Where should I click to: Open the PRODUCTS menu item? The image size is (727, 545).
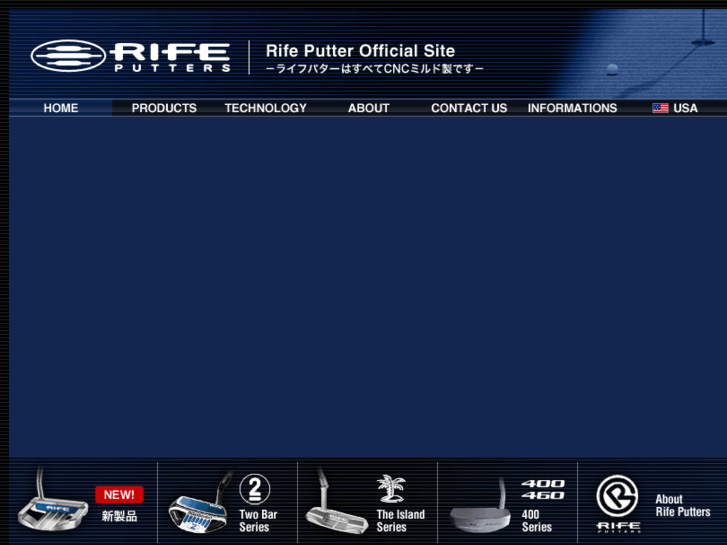[x=164, y=108]
